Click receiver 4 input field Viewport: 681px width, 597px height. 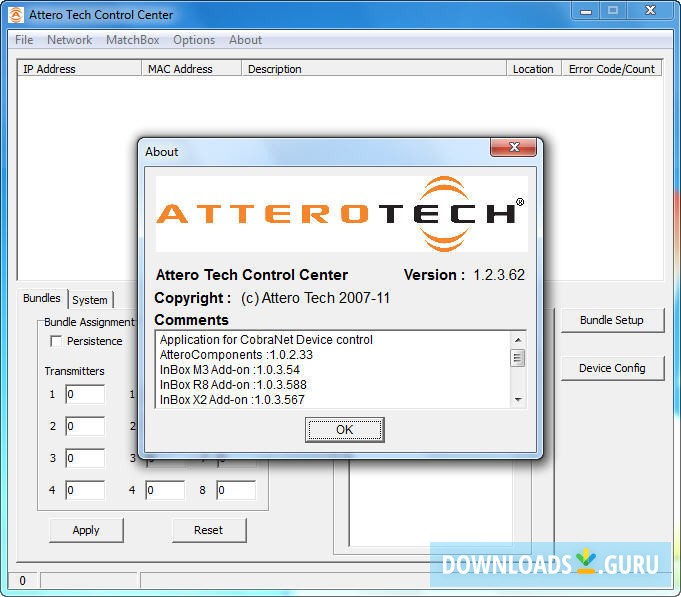(165, 490)
